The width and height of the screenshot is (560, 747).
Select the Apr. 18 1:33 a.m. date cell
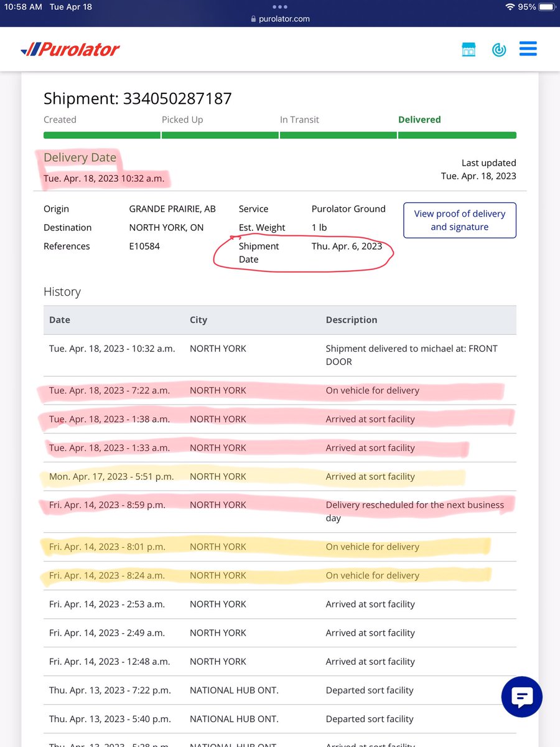coord(110,448)
